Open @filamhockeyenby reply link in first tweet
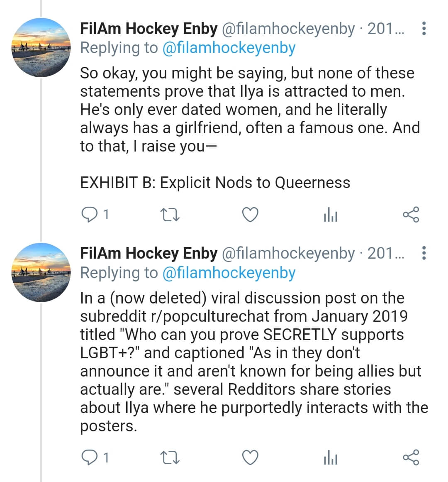 click(229, 48)
